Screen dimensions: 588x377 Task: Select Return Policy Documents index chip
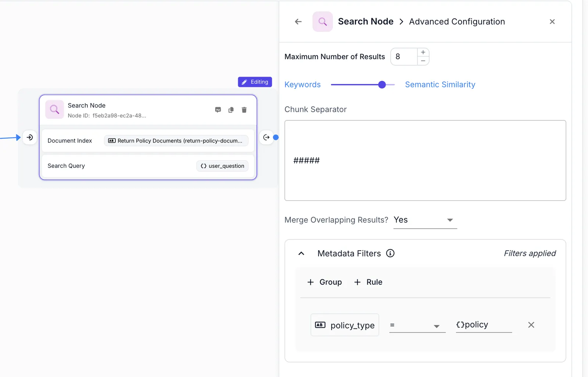click(x=176, y=141)
